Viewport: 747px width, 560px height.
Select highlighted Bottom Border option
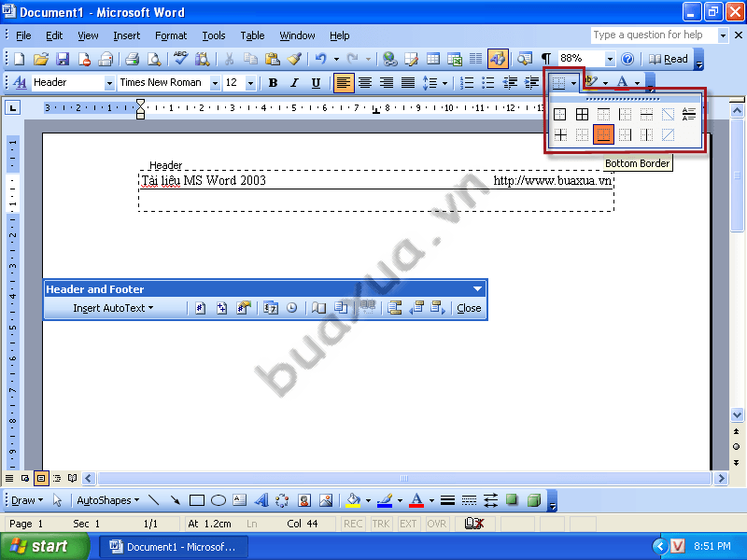603,134
